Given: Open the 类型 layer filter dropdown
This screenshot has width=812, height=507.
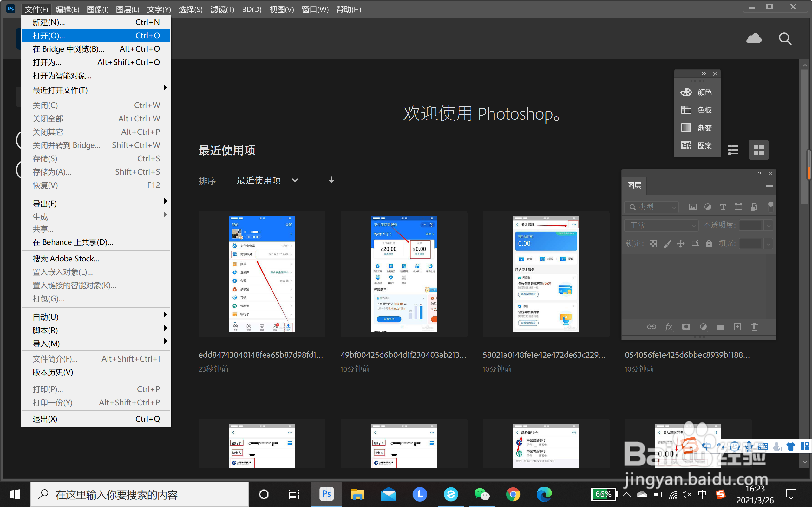Looking at the screenshot, I should point(651,207).
